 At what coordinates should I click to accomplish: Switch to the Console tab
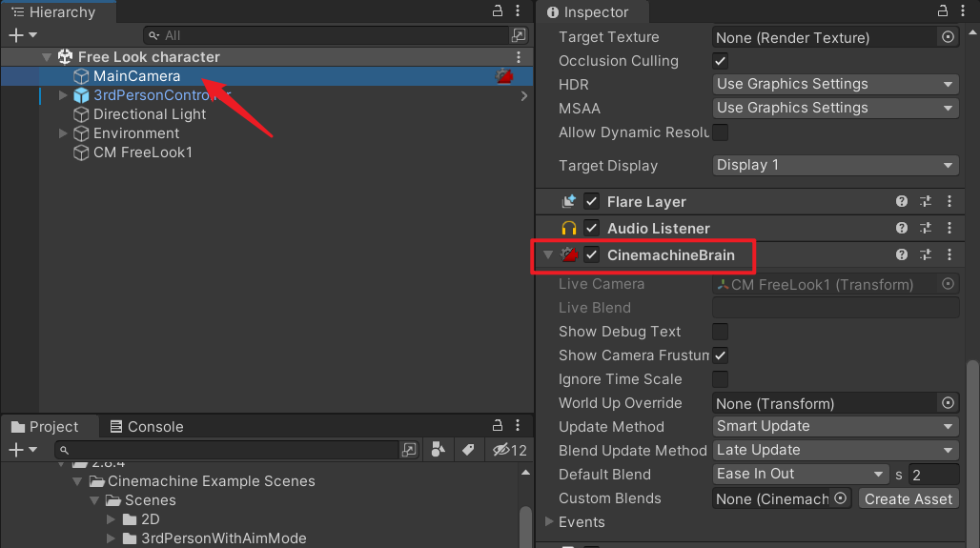click(x=147, y=427)
